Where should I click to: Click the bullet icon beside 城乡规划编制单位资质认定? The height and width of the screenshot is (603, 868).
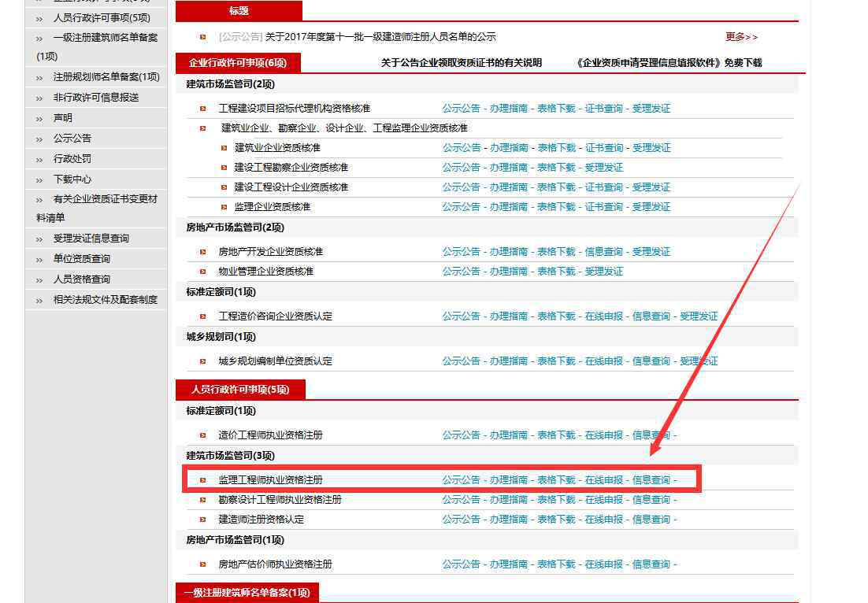[x=203, y=361]
